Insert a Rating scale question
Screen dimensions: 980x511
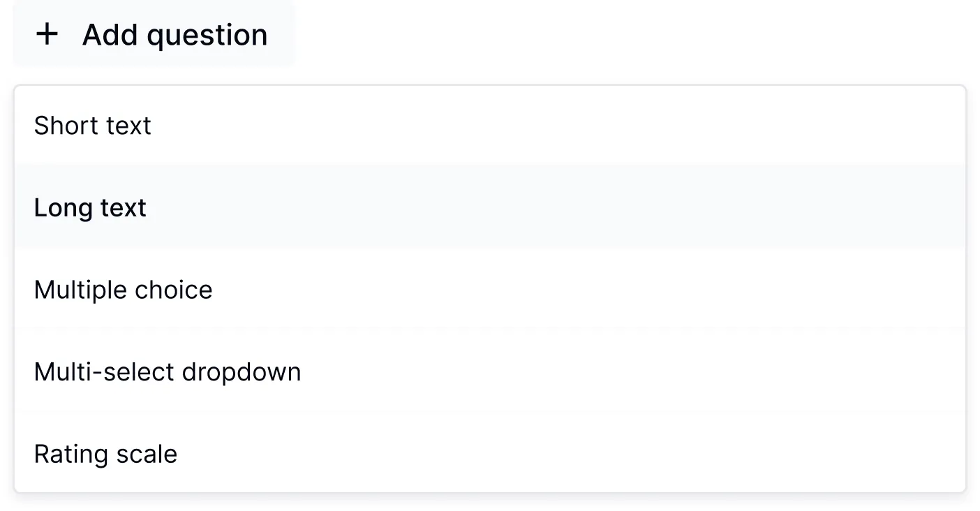tap(106, 454)
